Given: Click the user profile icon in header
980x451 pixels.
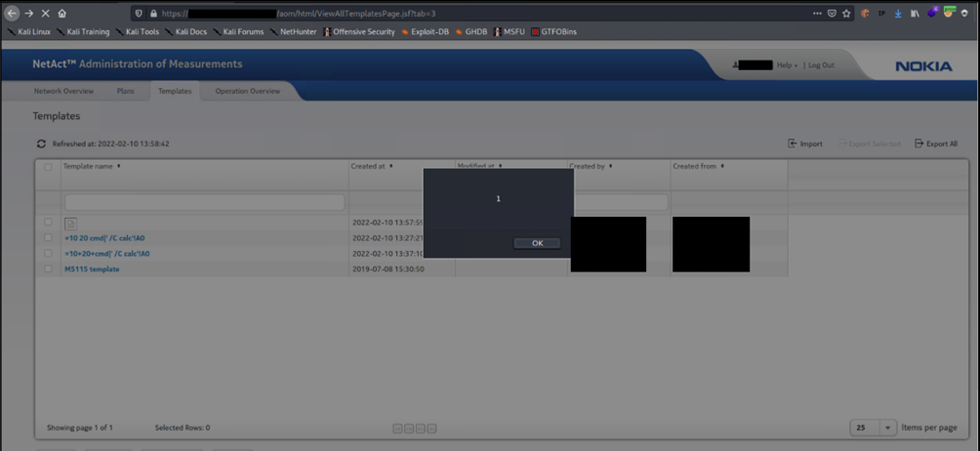Looking at the screenshot, I should (x=736, y=65).
